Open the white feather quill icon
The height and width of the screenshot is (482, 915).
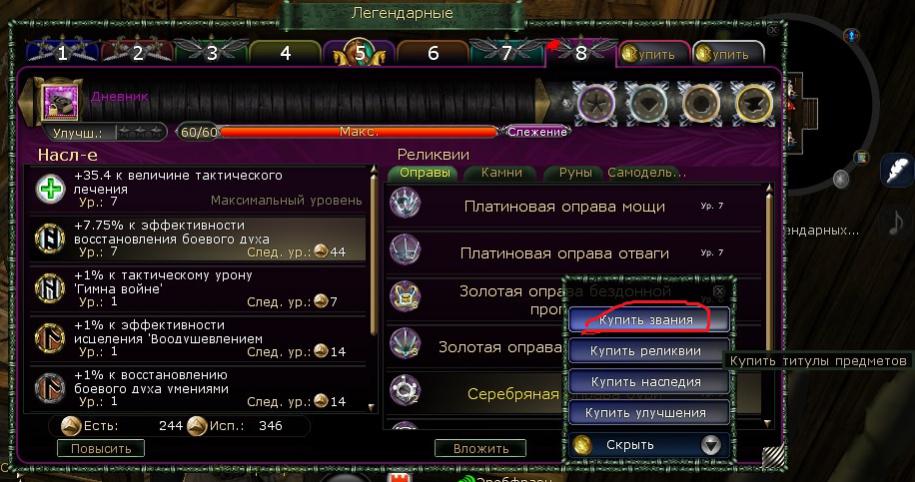pyautogui.click(x=899, y=170)
